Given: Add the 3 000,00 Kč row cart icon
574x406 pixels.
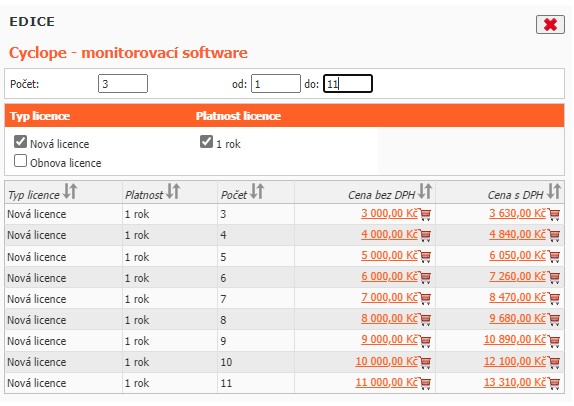Looking at the screenshot, I should (x=425, y=214).
